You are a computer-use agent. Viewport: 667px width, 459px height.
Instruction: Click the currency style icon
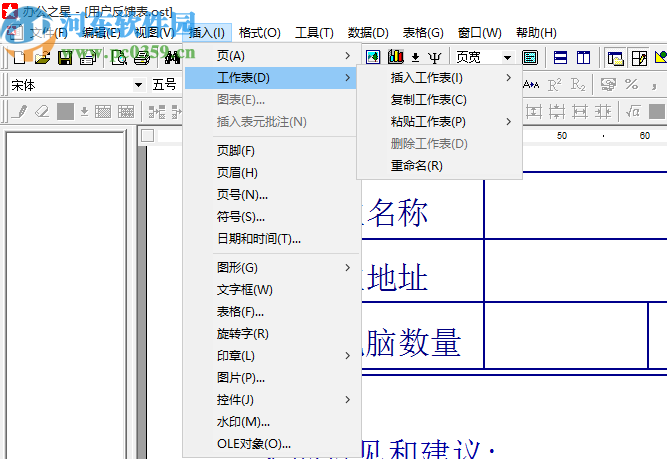click(x=608, y=84)
